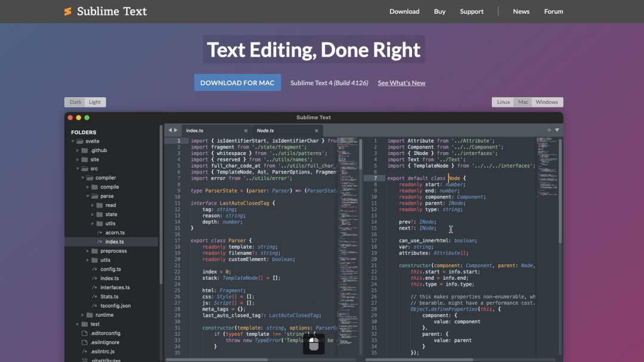Click the .eslintignore file icon

pyautogui.click(x=85, y=342)
